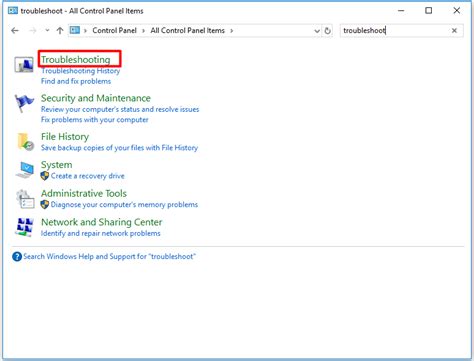This screenshot has width=474, height=361.
Task: Maximize the Control Panel window
Action: tap(429, 11)
